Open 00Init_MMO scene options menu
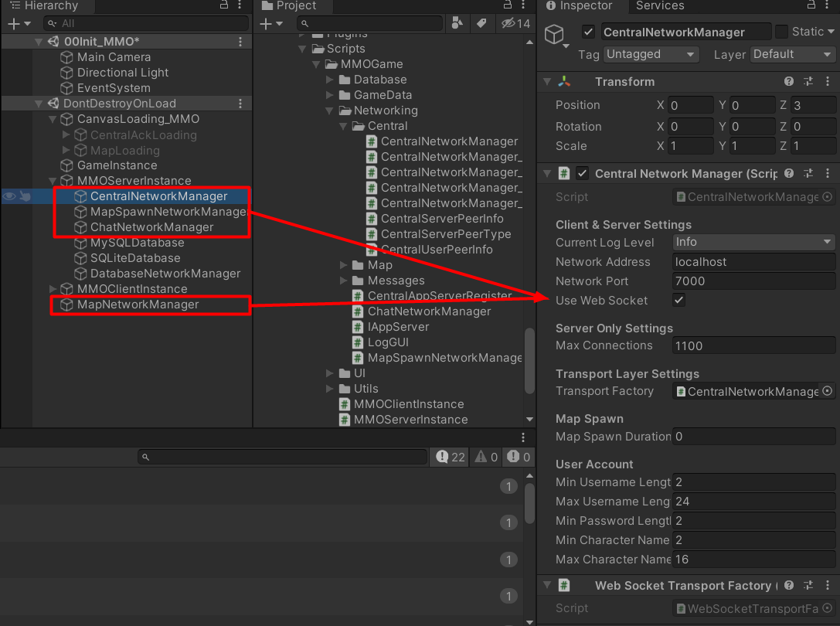The image size is (840, 626). 240,42
